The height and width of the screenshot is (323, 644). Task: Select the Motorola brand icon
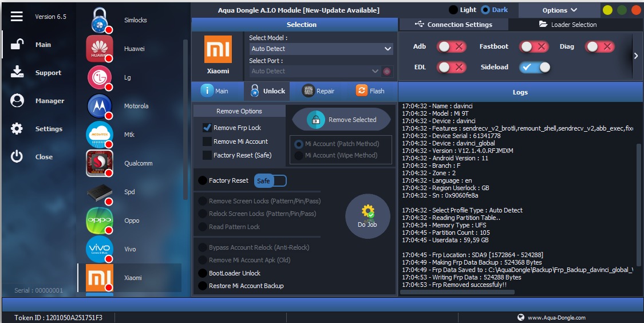pos(100,106)
